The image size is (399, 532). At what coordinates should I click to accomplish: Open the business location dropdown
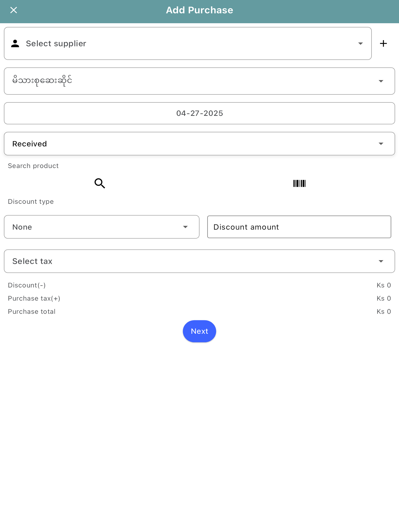click(x=199, y=81)
